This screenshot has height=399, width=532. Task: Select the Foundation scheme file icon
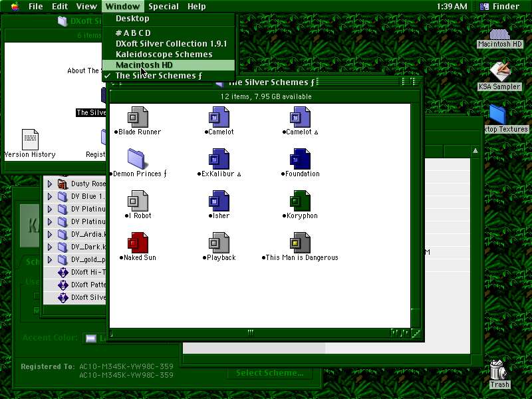tap(300, 159)
